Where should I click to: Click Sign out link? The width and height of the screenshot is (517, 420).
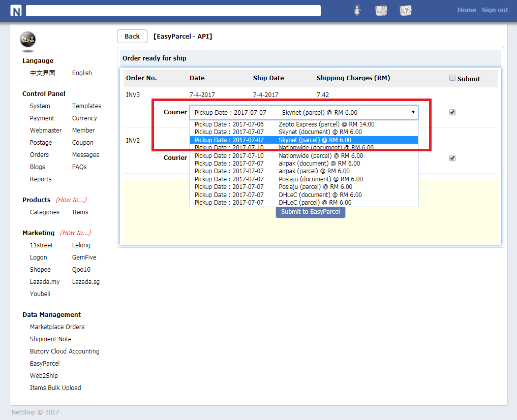pyautogui.click(x=495, y=10)
